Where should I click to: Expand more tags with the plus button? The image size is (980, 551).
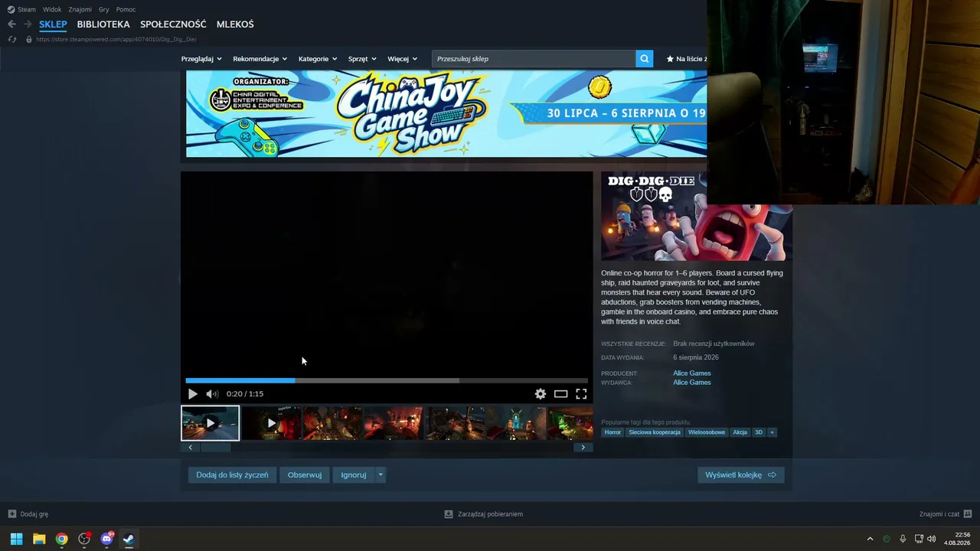pyautogui.click(x=772, y=432)
